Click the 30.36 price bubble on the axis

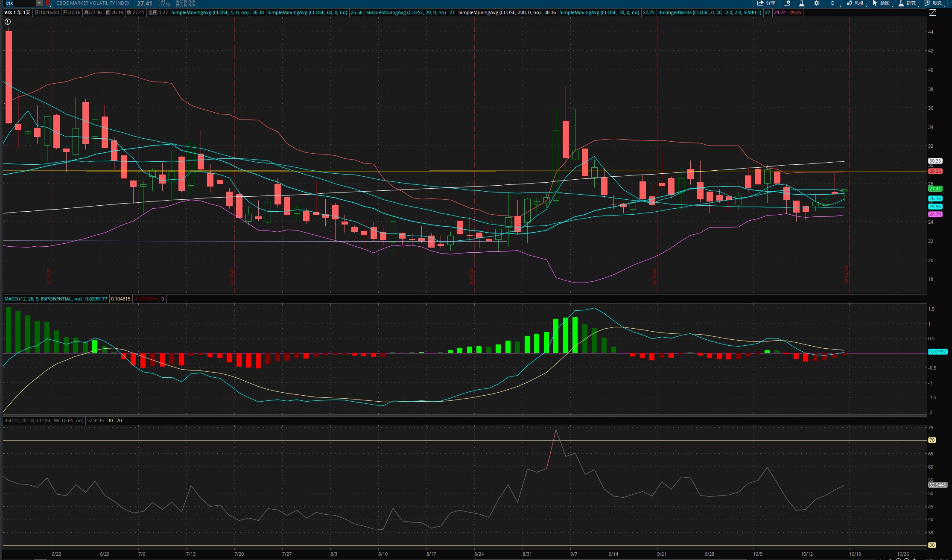click(x=935, y=161)
